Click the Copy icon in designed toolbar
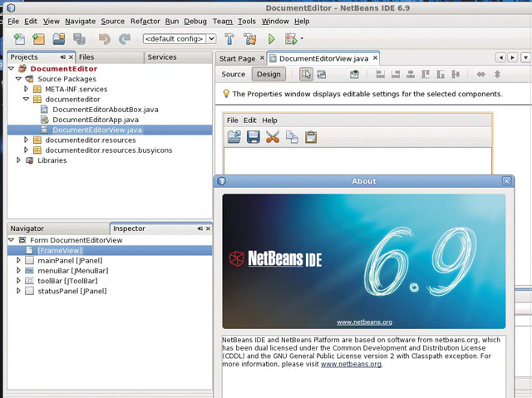This screenshot has height=398, width=532. (292, 137)
